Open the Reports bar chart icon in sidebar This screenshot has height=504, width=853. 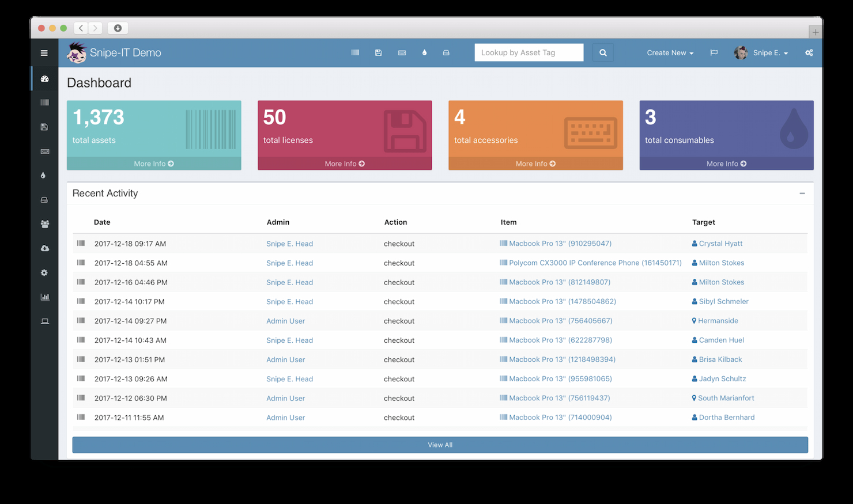point(44,297)
